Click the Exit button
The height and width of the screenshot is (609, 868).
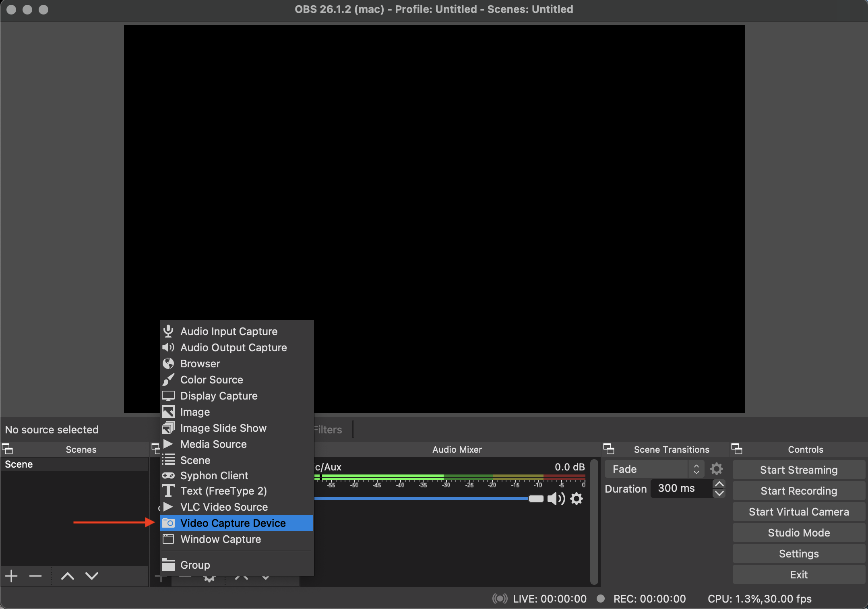point(799,574)
